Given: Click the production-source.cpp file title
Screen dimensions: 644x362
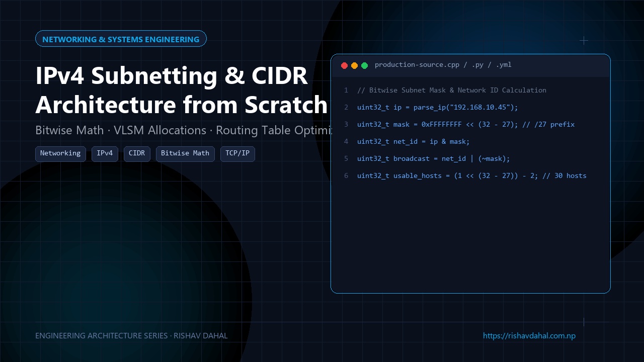Looking at the screenshot, I should click(x=443, y=65).
